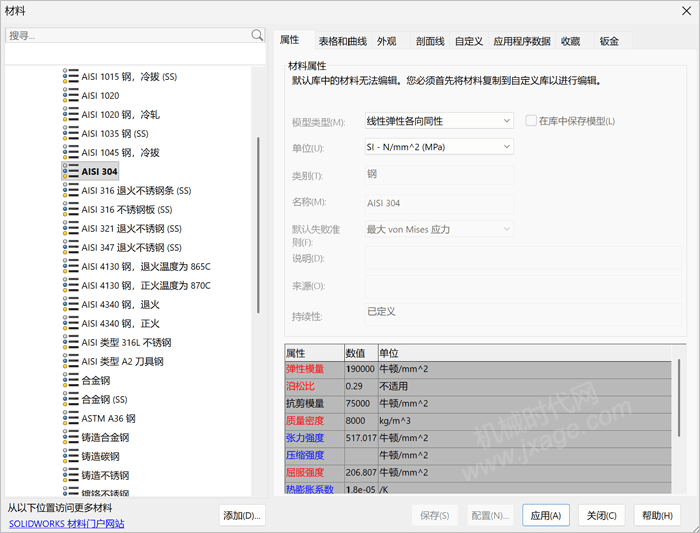Click material icon beside AISI 1045 钢, 冷拔
The width and height of the screenshot is (700, 533).
71,152
